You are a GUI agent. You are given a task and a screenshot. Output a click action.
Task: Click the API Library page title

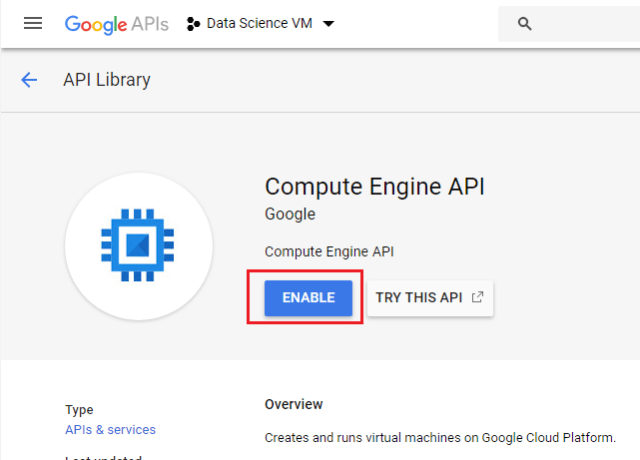click(107, 80)
